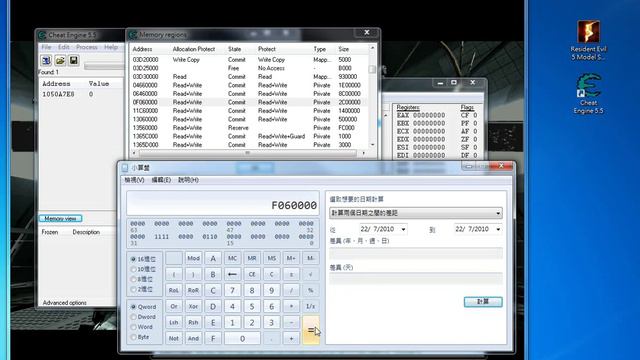Screen dimensions: 640x360
Task: Select the found address 1050A7E8 in Cheat Engine
Action: 58,94
